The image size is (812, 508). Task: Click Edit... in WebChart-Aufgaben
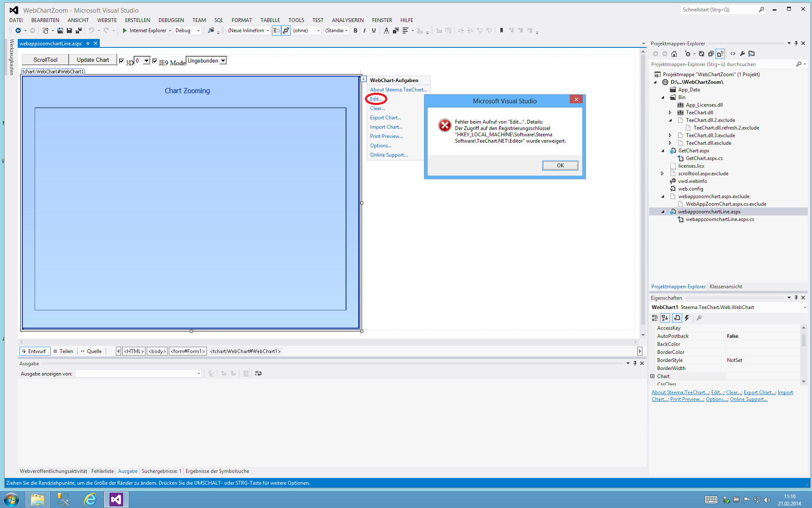tap(376, 99)
